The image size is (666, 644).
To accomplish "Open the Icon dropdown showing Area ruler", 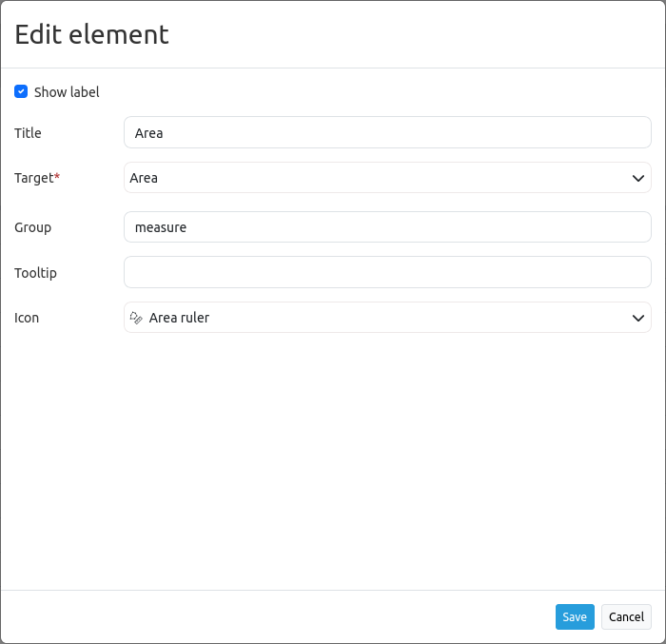I will pos(381,318).
